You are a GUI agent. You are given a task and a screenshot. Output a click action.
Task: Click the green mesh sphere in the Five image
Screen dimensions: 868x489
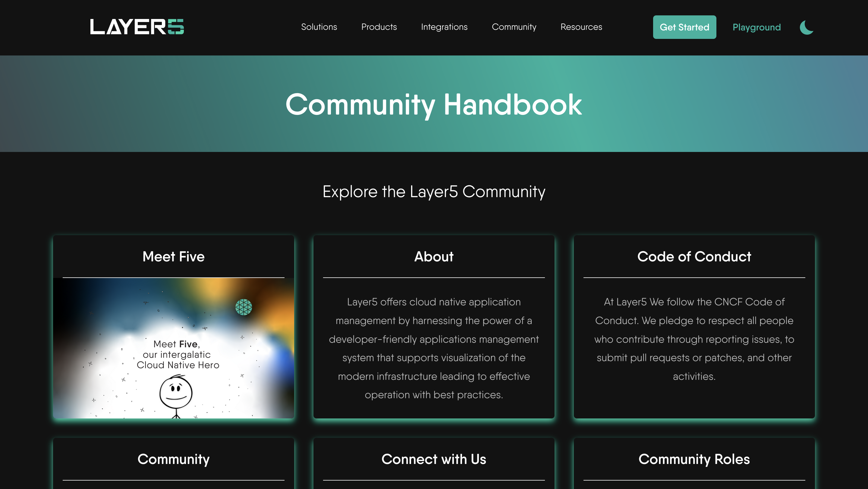pos(243,307)
